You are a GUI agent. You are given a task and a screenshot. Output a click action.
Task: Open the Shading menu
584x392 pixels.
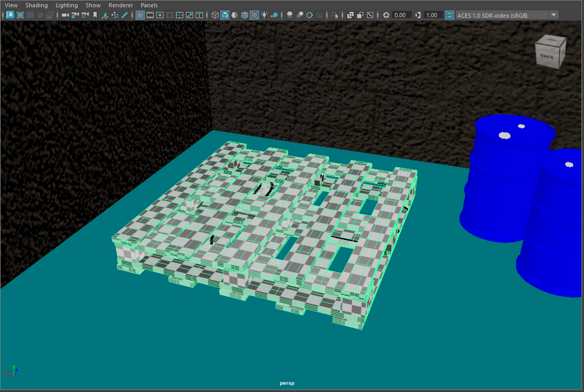point(36,5)
